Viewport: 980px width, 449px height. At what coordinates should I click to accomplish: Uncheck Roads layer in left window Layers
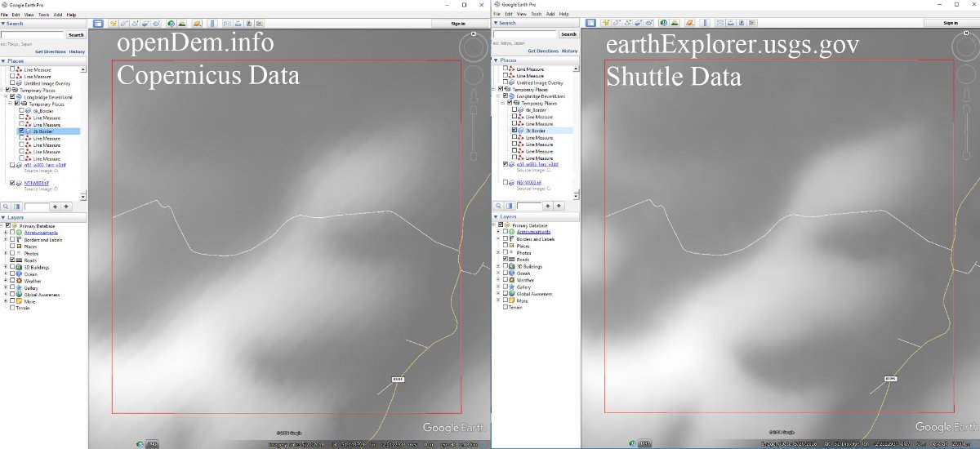point(12,260)
